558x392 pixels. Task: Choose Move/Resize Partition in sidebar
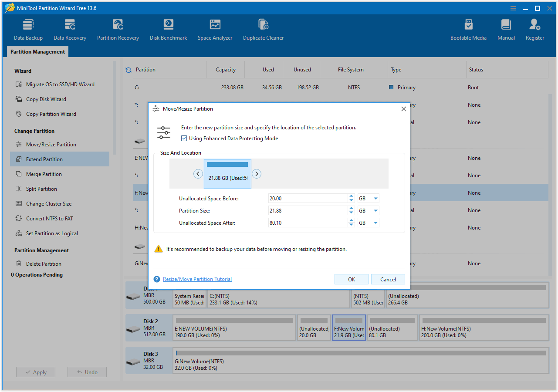pos(46,145)
